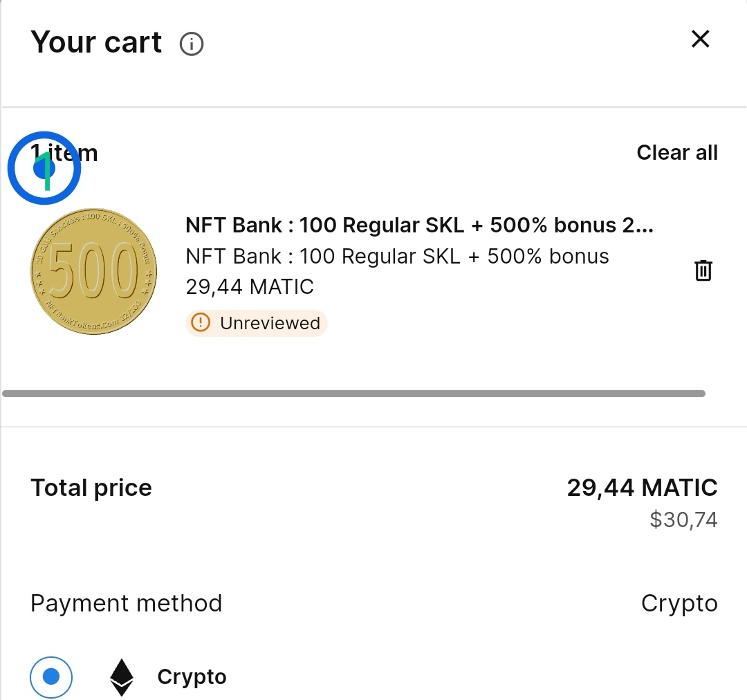The width and height of the screenshot is (747, 700).
Task: Click the item's 29,44 MATIC price
Action: (x=250, y=286)
